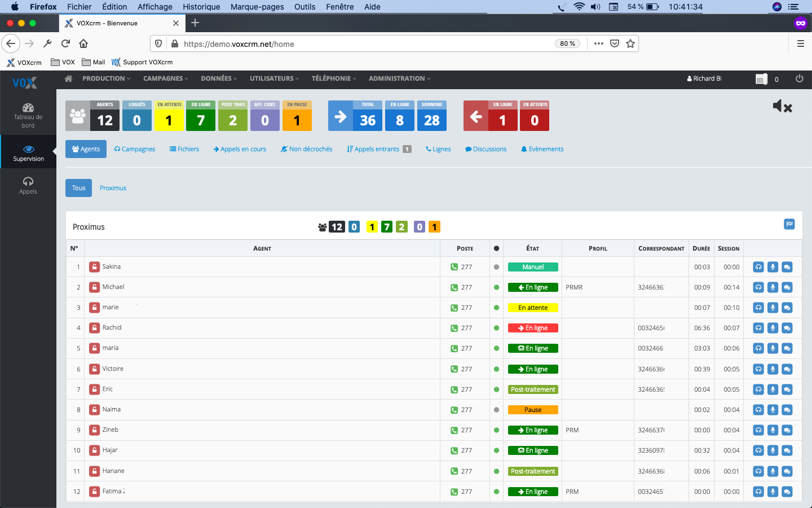This screenshot has height=508, width=812.
Task: Expand the CAMPAGNES menu
Action: coord(166,78)
